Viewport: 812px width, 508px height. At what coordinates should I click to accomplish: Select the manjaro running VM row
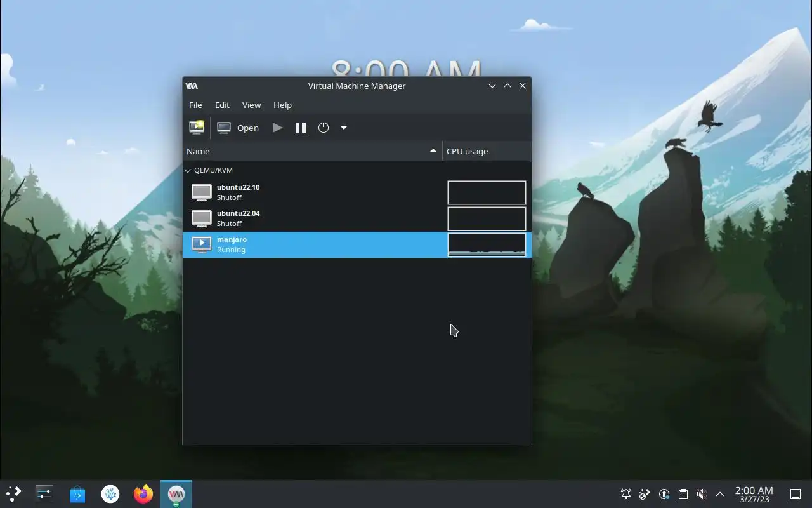coord(357,244)
